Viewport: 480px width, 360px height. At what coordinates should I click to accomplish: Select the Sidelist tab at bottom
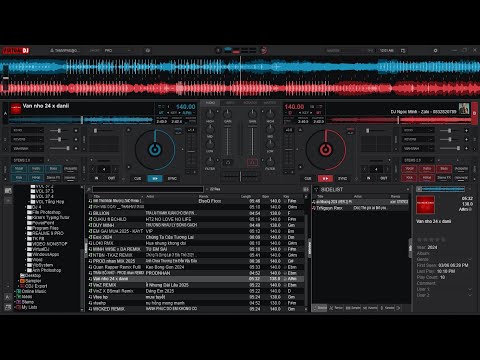pos(320,308)
